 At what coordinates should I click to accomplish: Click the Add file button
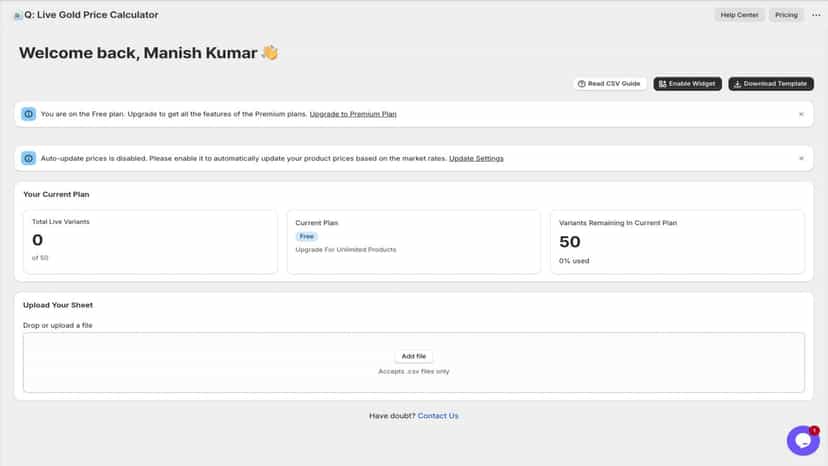[413, 356]
